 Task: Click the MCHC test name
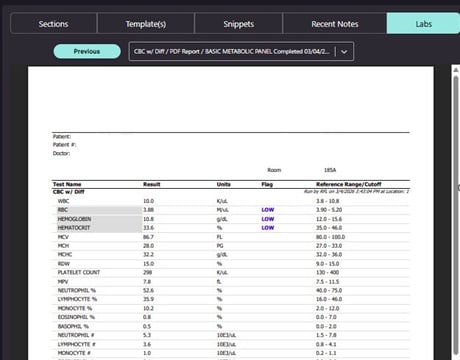pyautogui.click(x=65, y=254)
